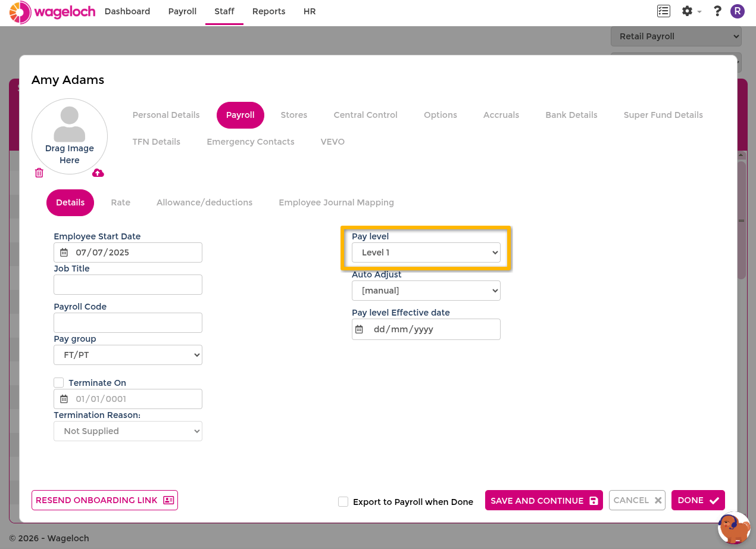Image resolution: width=756 pixels, height=549 pixels.
Task: Open the Retail Payroll selector
Action: pyautogui.click(x=676, y=36)
